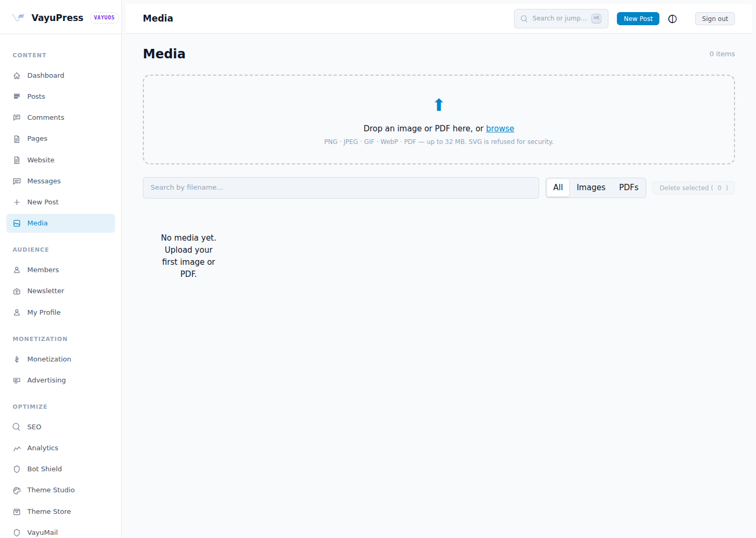The height and width of the screenshot is (538, 756).
Task: Click the plus icon beside New Post
Action: pos(17,202)
